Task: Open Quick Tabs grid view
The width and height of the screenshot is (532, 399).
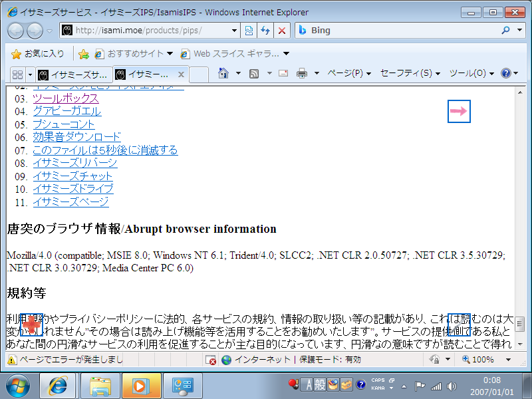Action: coord(17,74)
